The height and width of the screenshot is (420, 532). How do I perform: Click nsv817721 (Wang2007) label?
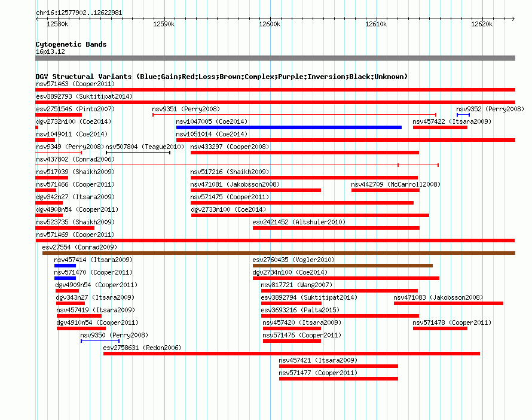tap(296, 285)
